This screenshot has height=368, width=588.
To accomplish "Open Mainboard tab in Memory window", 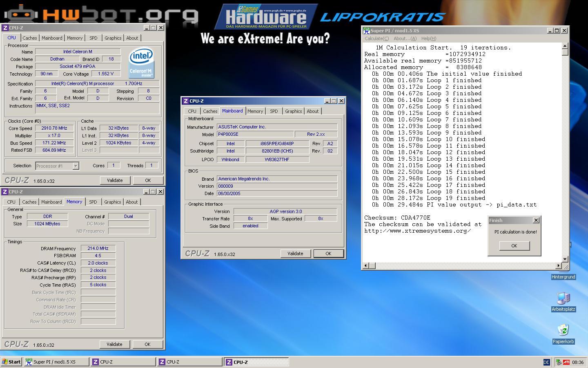I will coord(51,202).
